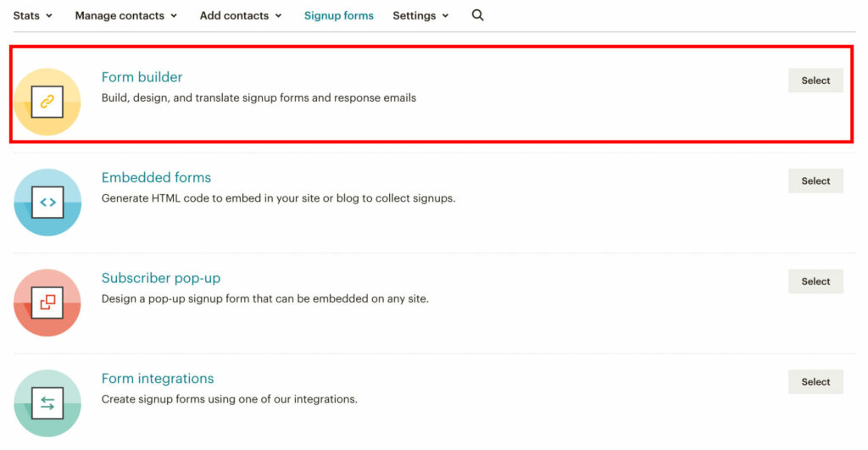Click the Form builder description text
This screenshot has width=868, height=450.
(259, 98)
